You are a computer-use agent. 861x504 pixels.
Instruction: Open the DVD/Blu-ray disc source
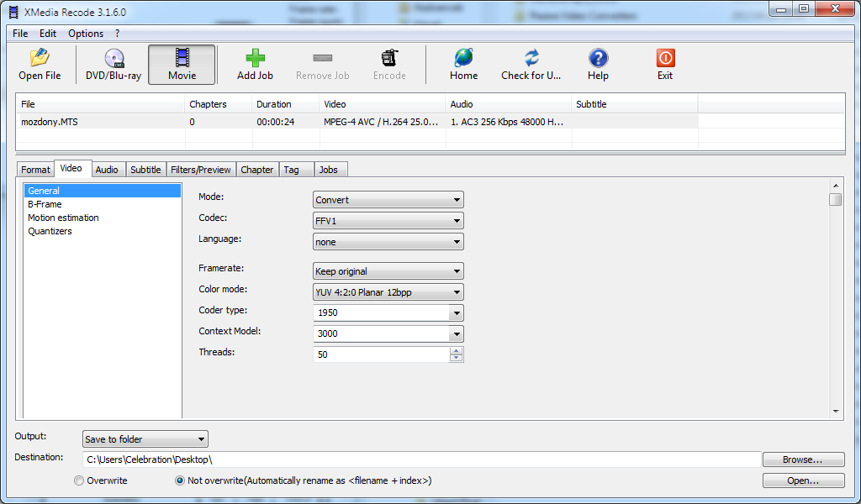114,64
